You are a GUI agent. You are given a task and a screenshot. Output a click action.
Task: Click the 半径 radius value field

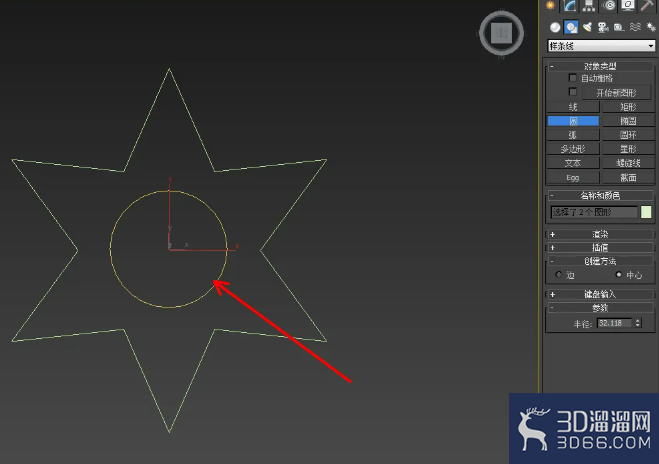click(x=614, y=323)
